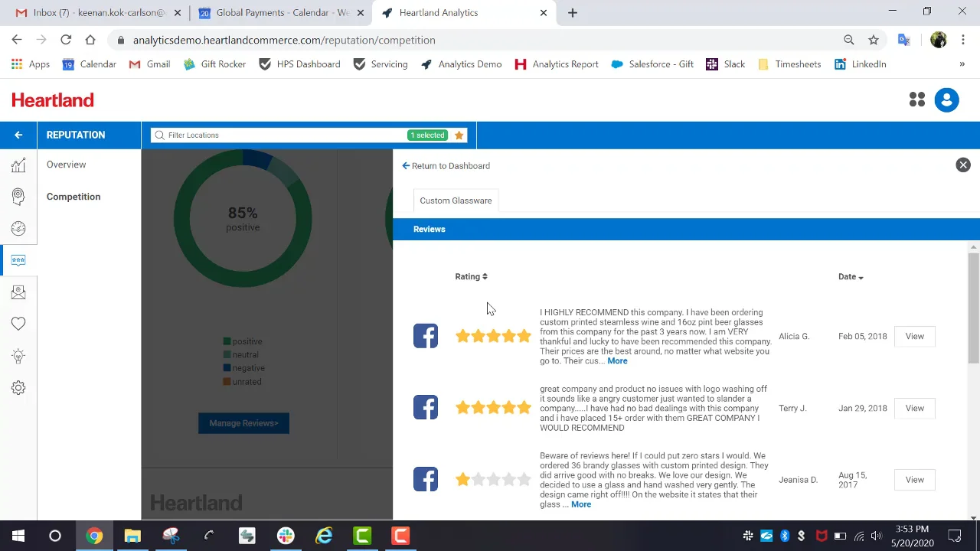View the Alicia G. review

pyautogui.click(x=914, y=336)
